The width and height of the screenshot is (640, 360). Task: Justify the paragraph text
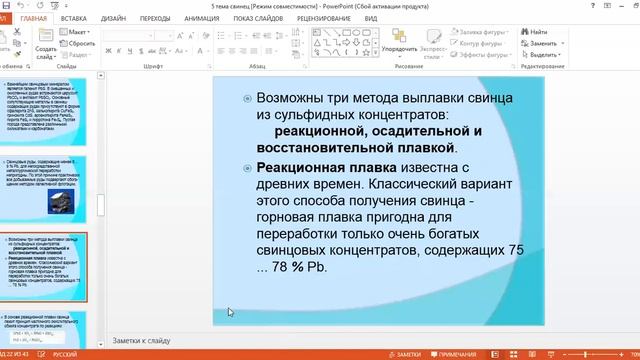click(x=254, y=51)
